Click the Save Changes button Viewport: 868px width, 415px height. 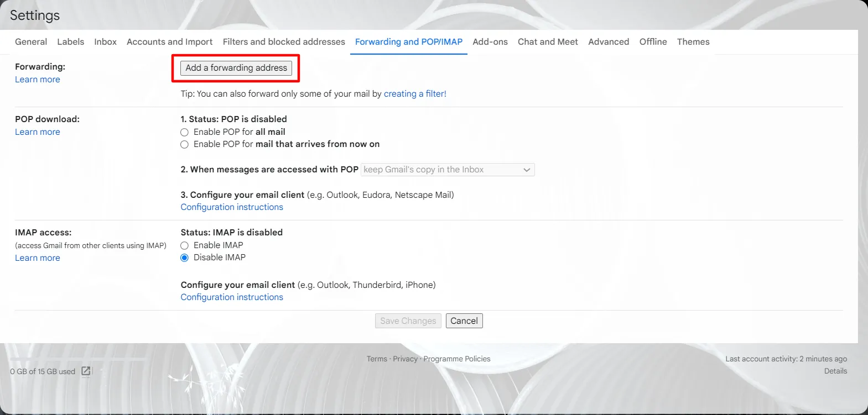408,321
